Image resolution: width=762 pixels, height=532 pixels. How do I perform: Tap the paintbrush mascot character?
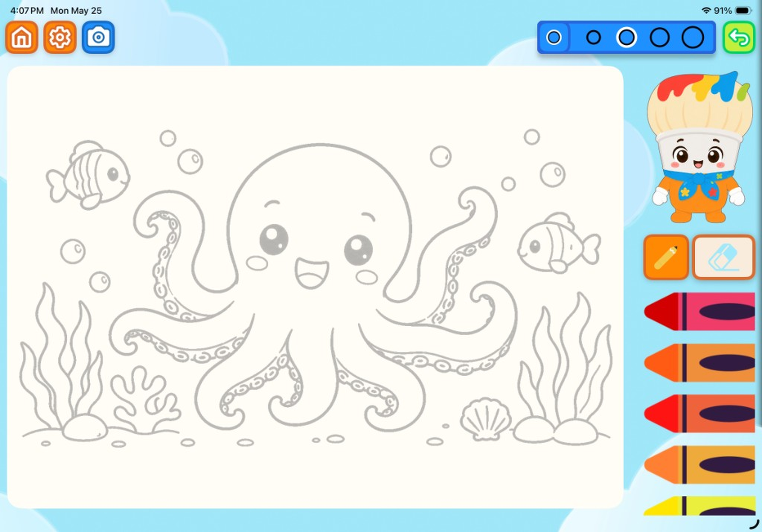[699, 147]
